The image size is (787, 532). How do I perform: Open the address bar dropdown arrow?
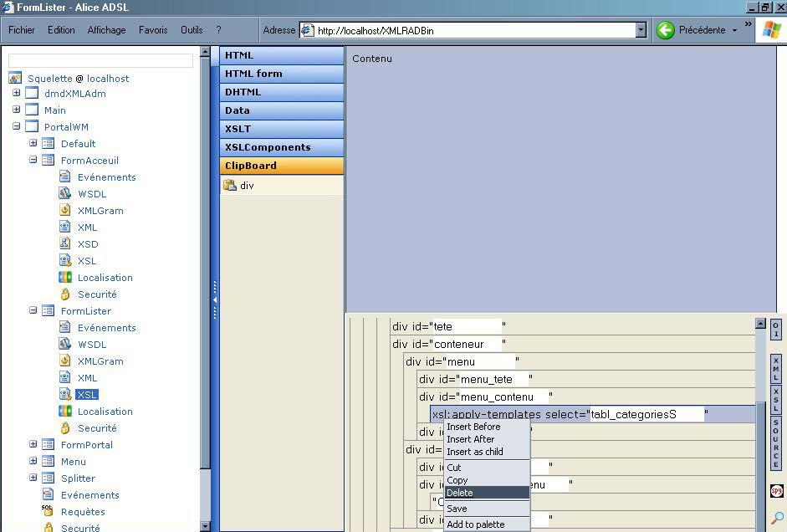[x=641, y=30]
